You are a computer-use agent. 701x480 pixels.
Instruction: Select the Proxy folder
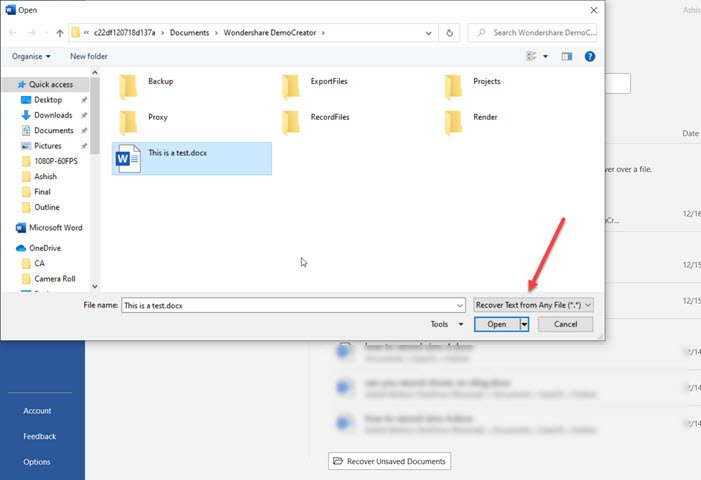pos(144,122)
